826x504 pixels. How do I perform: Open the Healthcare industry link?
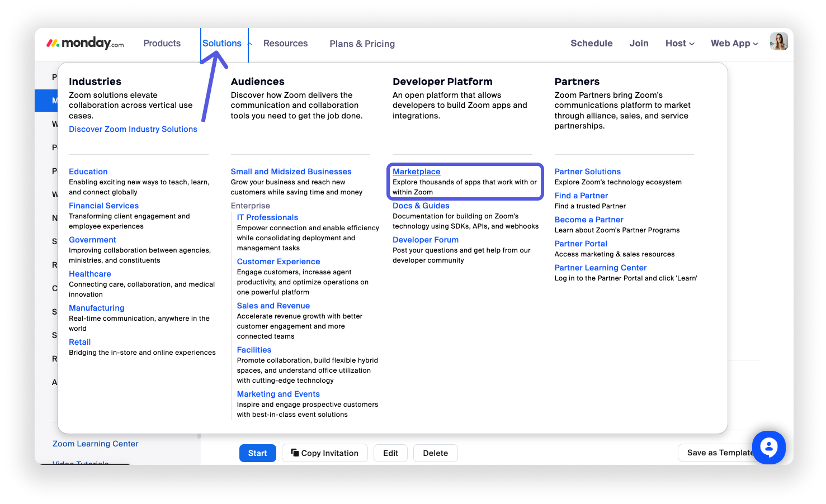[x=90, y=274]
